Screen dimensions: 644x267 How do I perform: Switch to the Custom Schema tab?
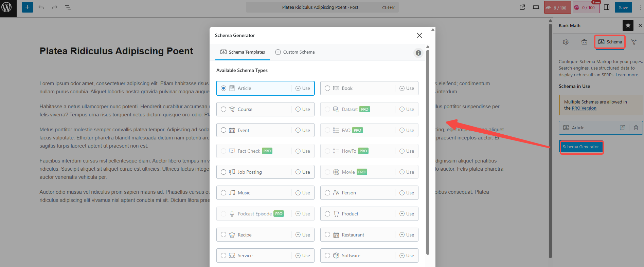[x=295, y=52]
